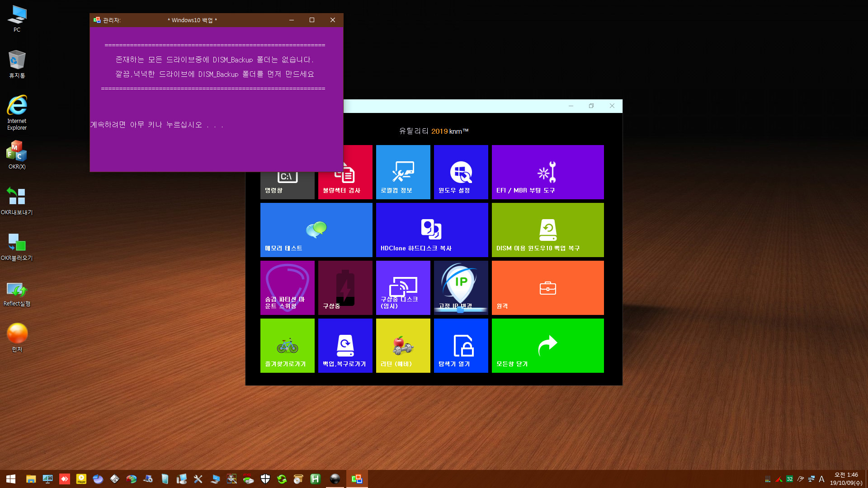
Task: Maximize the Windows10 백업 console window
Action: point(312,20)
